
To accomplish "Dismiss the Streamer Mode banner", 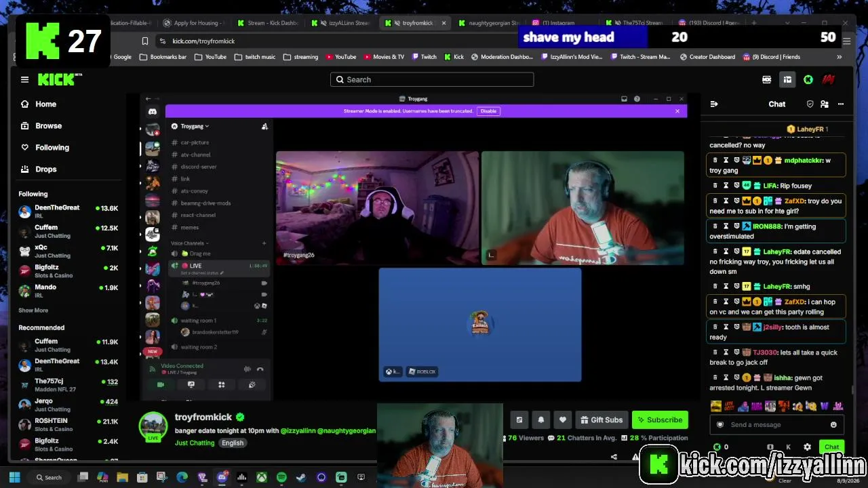I will point(677,111).
